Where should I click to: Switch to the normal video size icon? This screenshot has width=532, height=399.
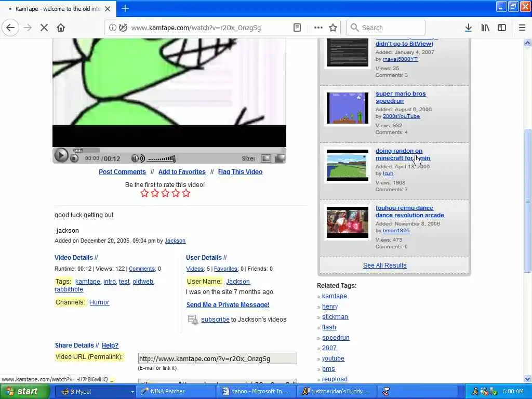click(x=266, y=158)
